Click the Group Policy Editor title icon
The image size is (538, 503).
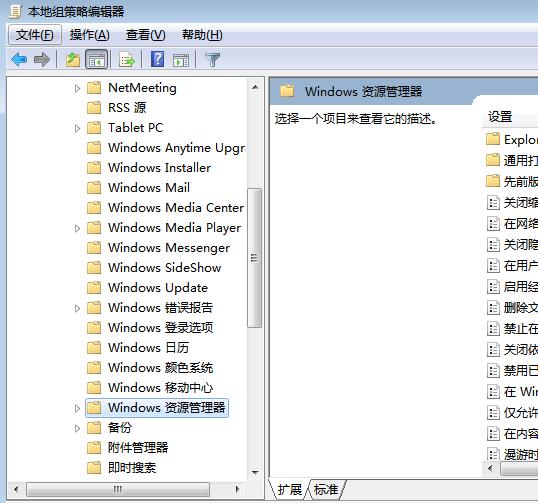click(15, 11)
